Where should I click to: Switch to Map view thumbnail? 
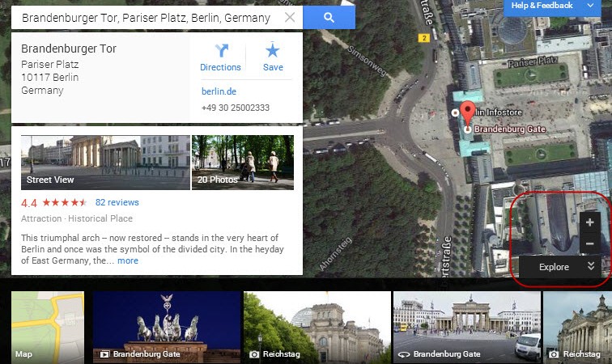[x=48, y=328]
